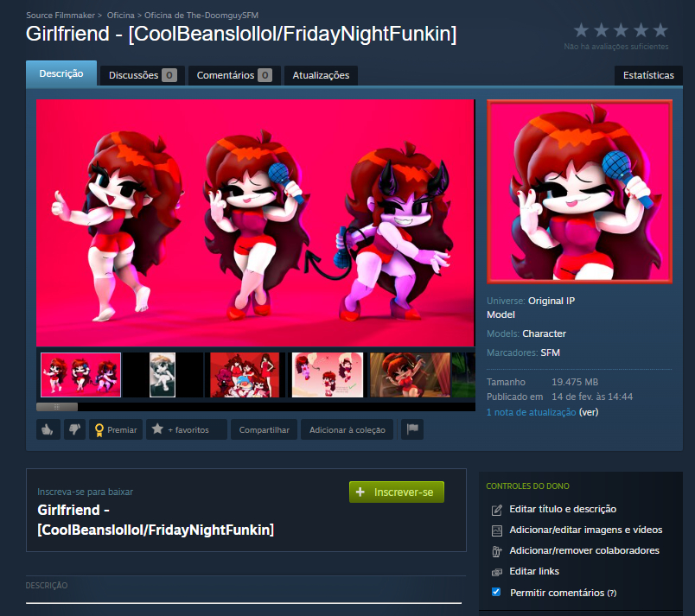Toggle the Permitir comentários checkbox

point(496,593)
